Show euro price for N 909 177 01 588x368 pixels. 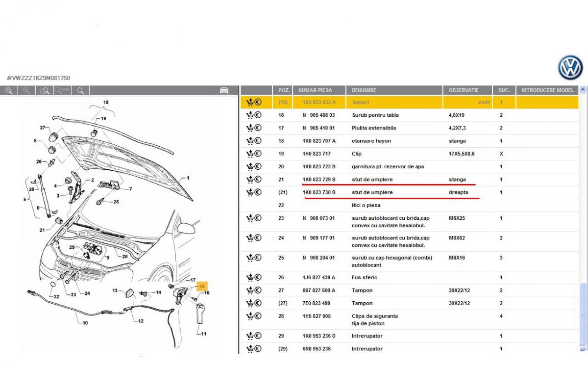[x=258, y=237]
